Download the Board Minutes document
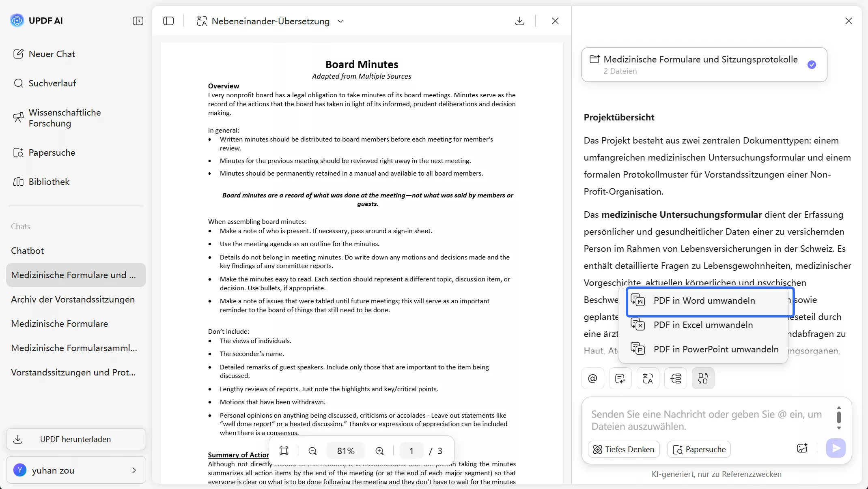Screen dimensions: 868x489 (519, 21)
